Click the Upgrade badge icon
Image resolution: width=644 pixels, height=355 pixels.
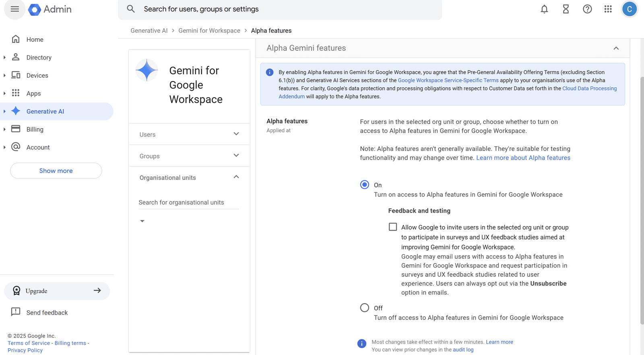point(17,291)
